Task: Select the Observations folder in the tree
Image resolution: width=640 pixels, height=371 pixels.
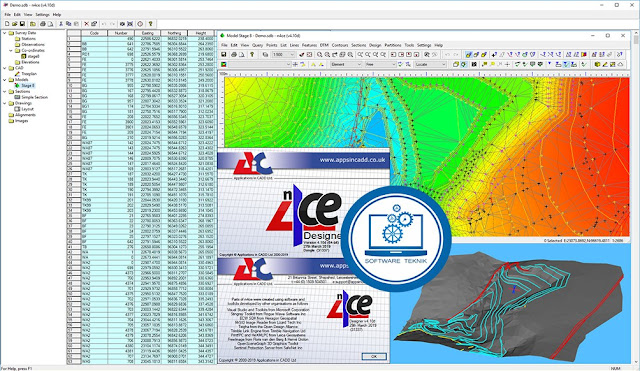Action: [33, 44]
